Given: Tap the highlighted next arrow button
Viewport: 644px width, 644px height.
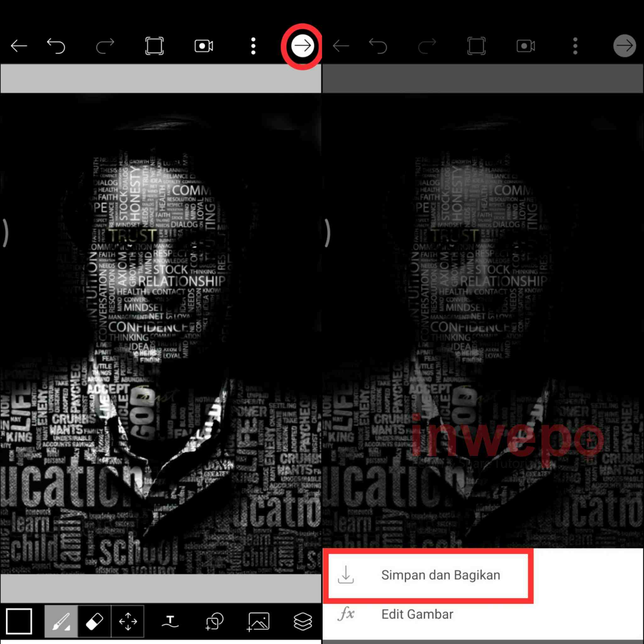Looking at the screenshot, I should coord(302,46).
